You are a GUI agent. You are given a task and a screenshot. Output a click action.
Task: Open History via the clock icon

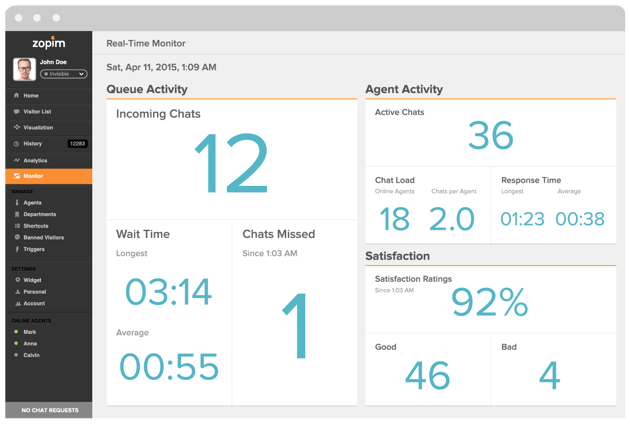coord(16,144)
